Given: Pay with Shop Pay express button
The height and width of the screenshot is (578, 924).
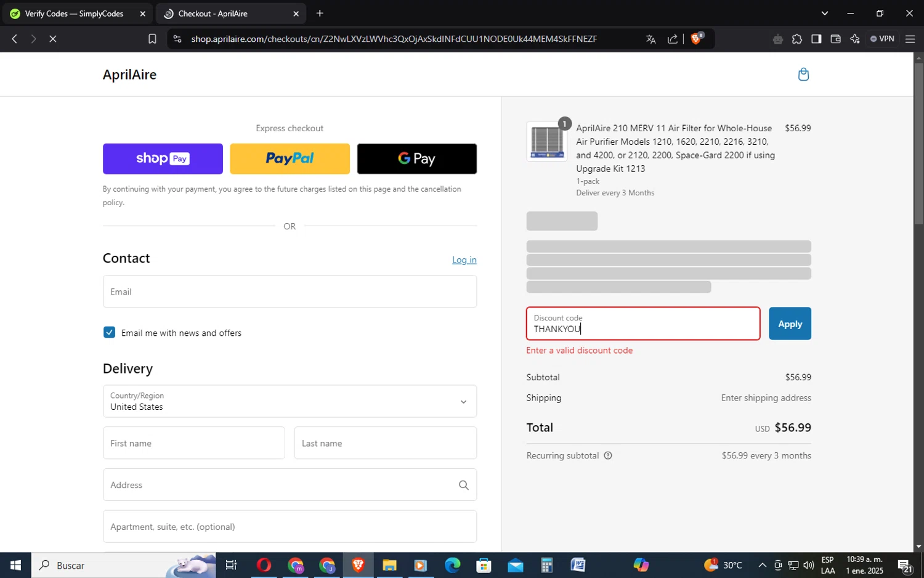Looking at the screenshot, I should coord(163,159).
